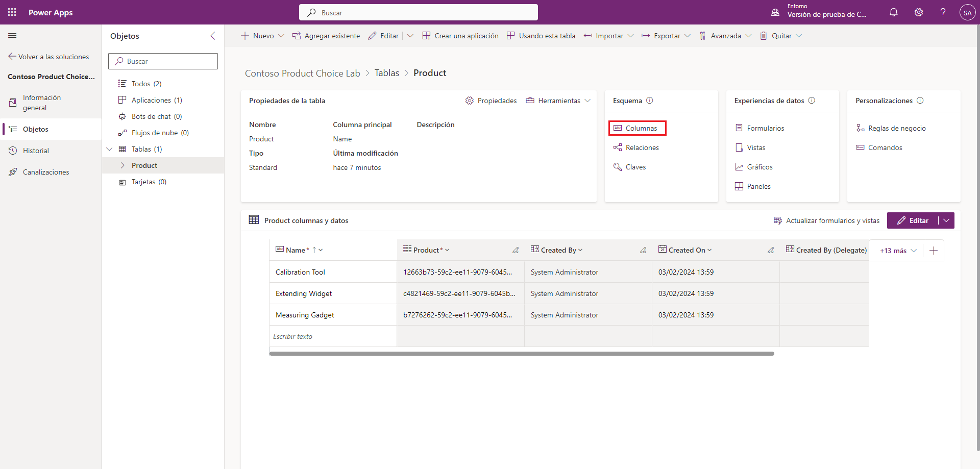Click edit icon in Created By column header
This screenshot has width=980, height=469.
643,250
